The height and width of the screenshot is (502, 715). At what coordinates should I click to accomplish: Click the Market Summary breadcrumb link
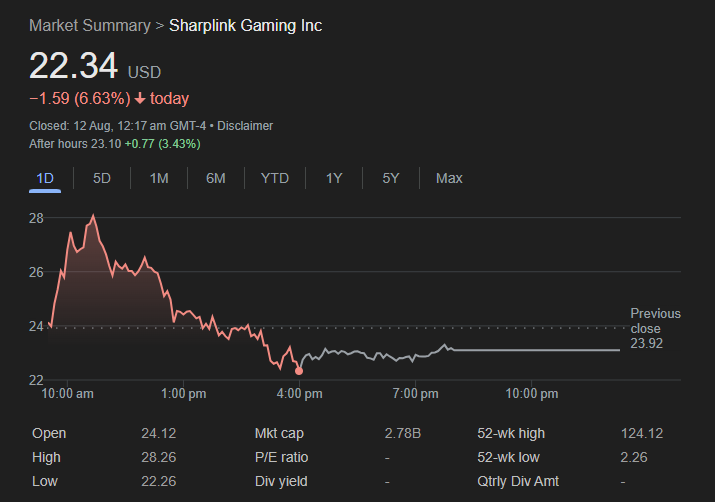(89, 25)
